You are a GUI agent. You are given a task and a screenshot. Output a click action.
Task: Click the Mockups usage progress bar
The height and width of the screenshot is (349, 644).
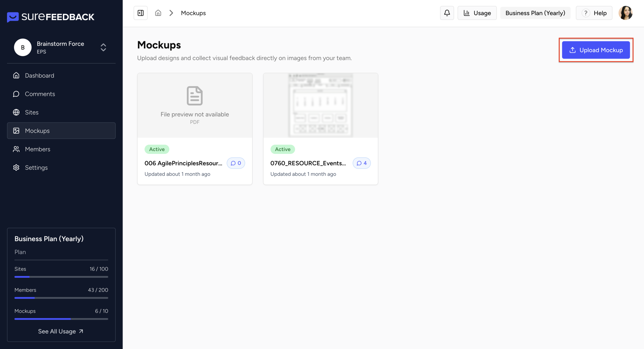[61, 319]
